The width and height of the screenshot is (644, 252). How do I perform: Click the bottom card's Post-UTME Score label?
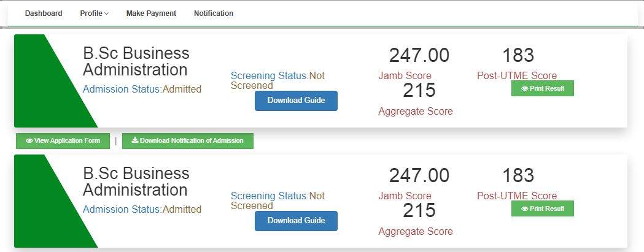point(517,196)
